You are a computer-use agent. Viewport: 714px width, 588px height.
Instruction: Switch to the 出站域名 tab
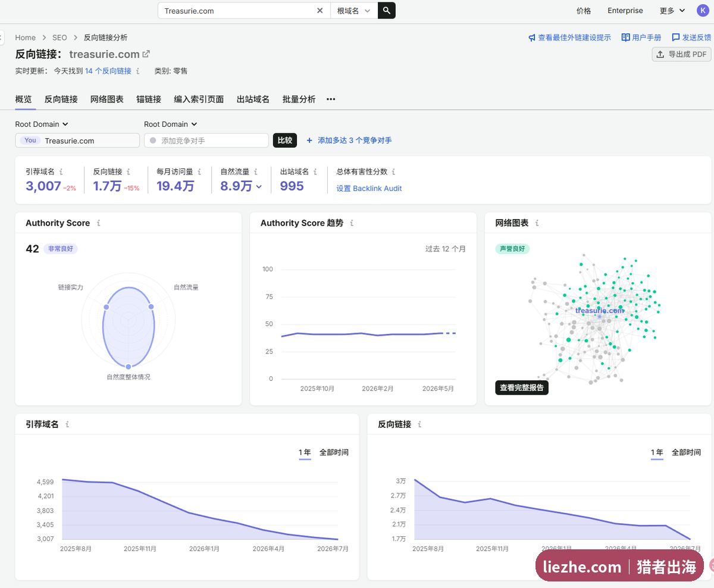[x=253, y=99]
